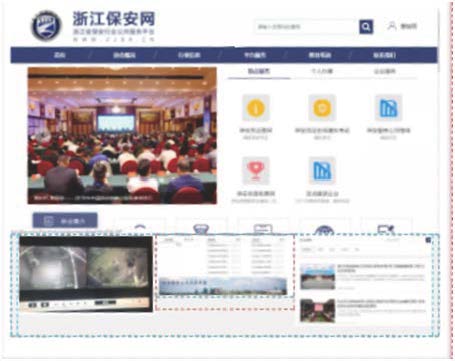This screenshot has height=361, width=455.
Task: Open the large conference hall banner photo
Action: coord(122,136)
